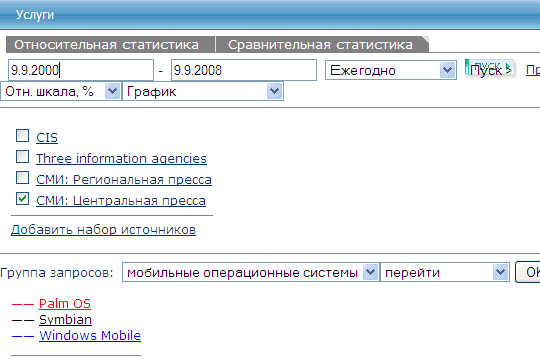540x360 pixels.
Task: Open the CIS link
Action: click(x=47, y=137)
